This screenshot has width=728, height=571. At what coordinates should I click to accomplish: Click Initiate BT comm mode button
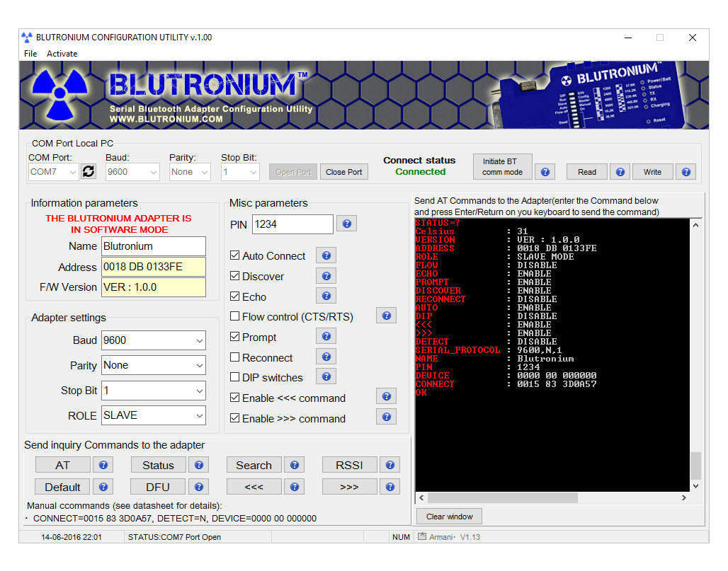[x=502, y=166]
